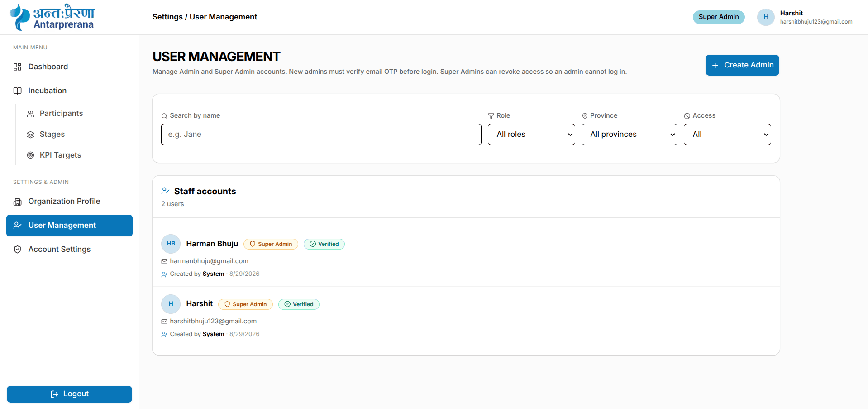Click the Settings / User Management breadcrumb
This screenshot has height=409, width=868.
pos(205,17)
